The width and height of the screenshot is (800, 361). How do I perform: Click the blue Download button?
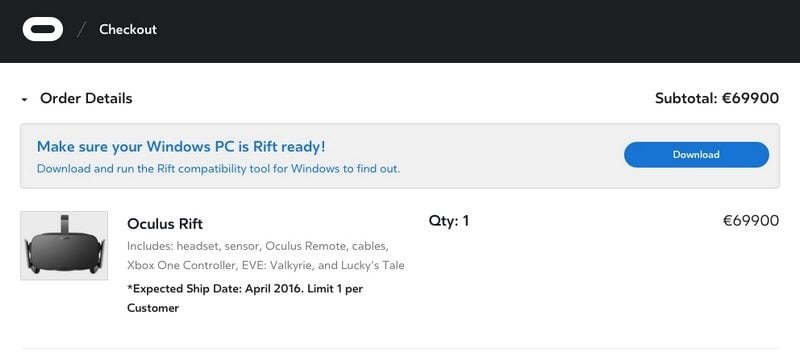(696, 154)
